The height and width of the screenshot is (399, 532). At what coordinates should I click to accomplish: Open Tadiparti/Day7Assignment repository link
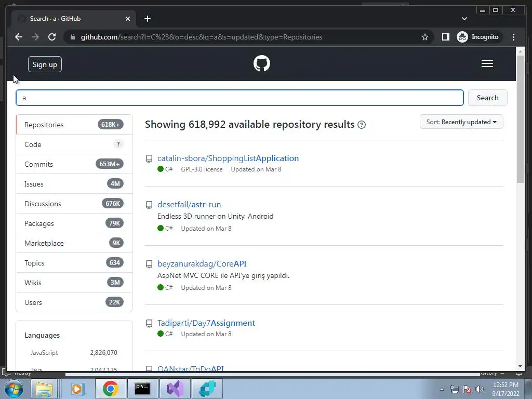coord(206,323)
